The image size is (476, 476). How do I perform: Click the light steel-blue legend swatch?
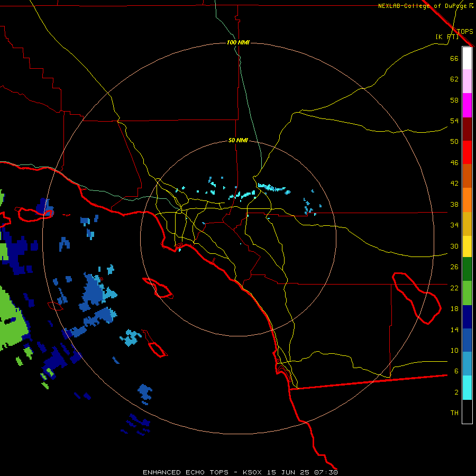coord(467,364)
